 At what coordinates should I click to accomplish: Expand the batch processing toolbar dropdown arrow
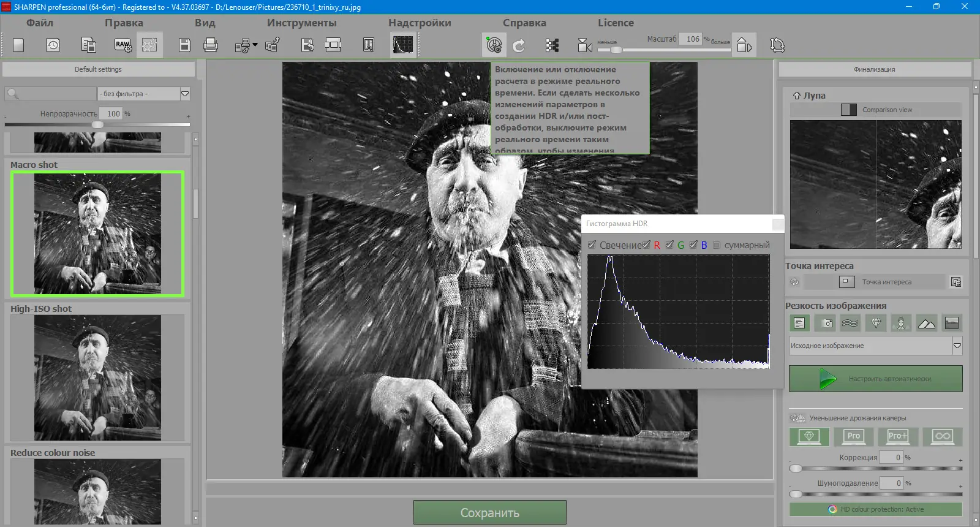click(x=255, y=45)
